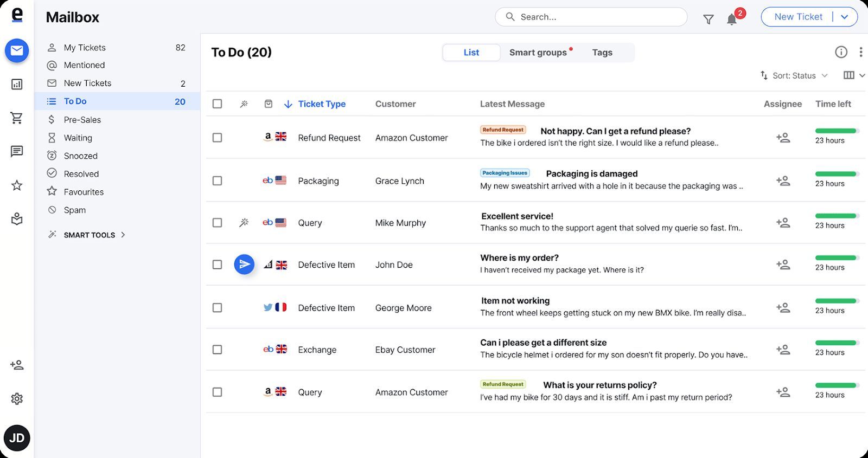Open the filter funnel icon
This screenshot has height=458, width=868.
click(709, 20)
